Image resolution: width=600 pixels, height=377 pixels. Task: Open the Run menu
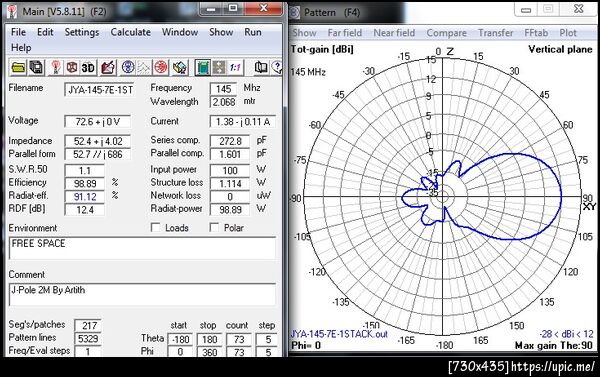click(253, 32)
